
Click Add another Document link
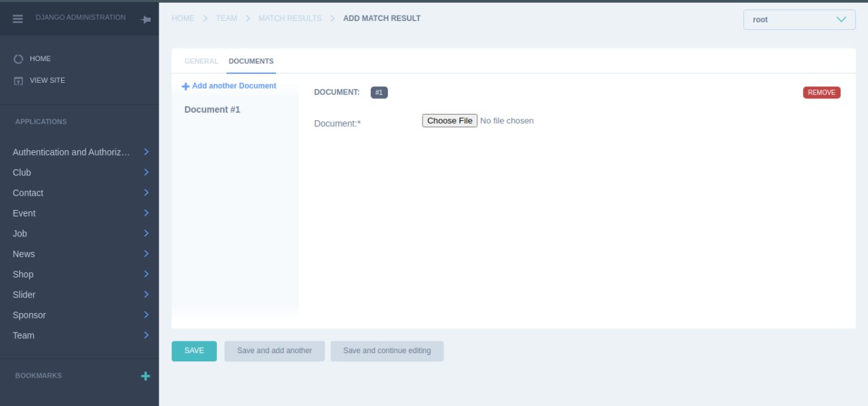coord(234,86)
